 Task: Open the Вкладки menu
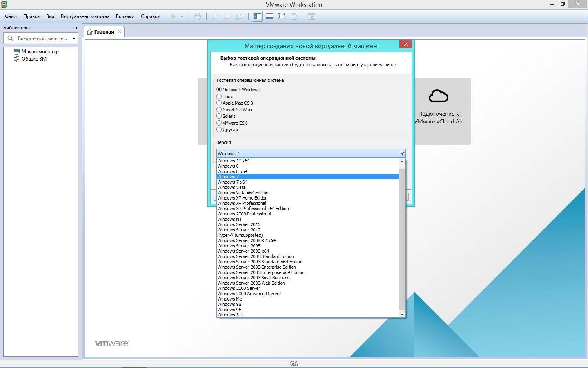125,16
